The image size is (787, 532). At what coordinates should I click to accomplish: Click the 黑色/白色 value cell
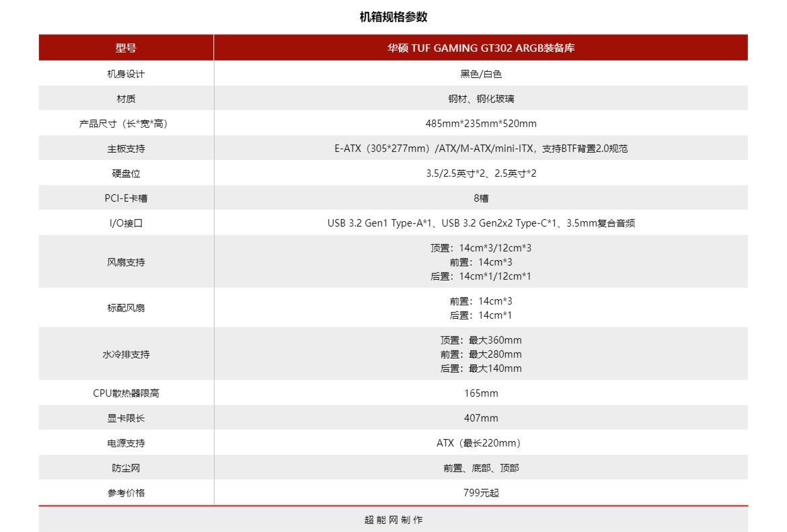point(480,74)
